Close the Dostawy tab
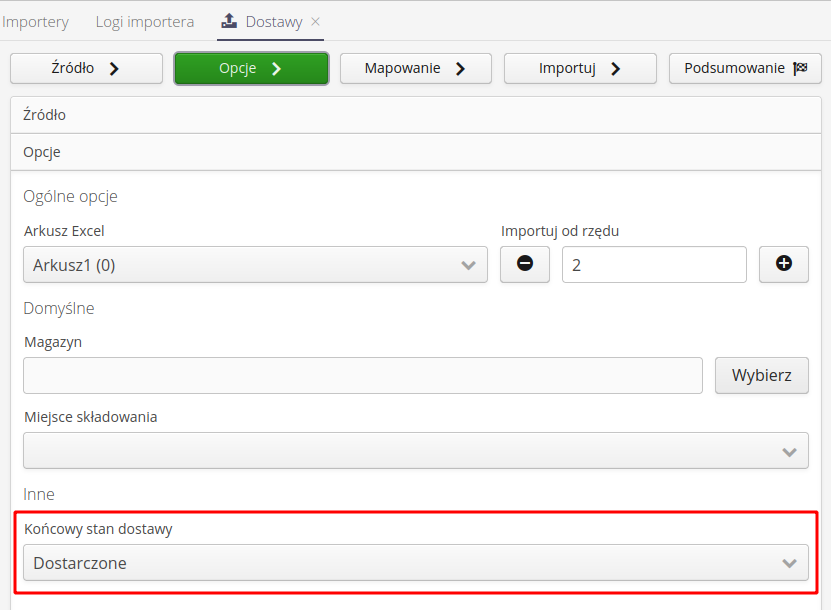The width and height of the screenshot is (831, 610). (x=316, y=21)
